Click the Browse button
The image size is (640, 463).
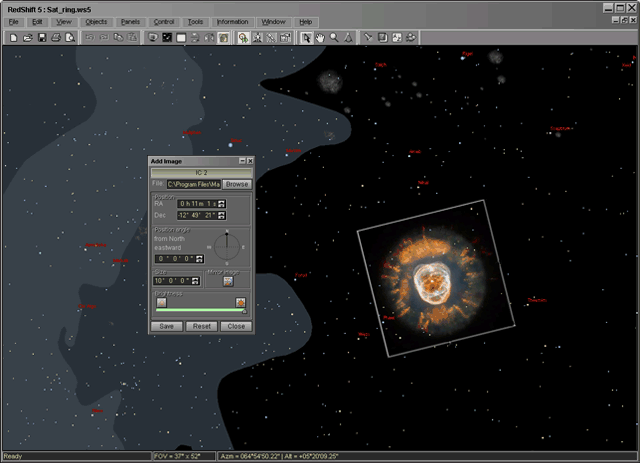click(x=237, y=184)
